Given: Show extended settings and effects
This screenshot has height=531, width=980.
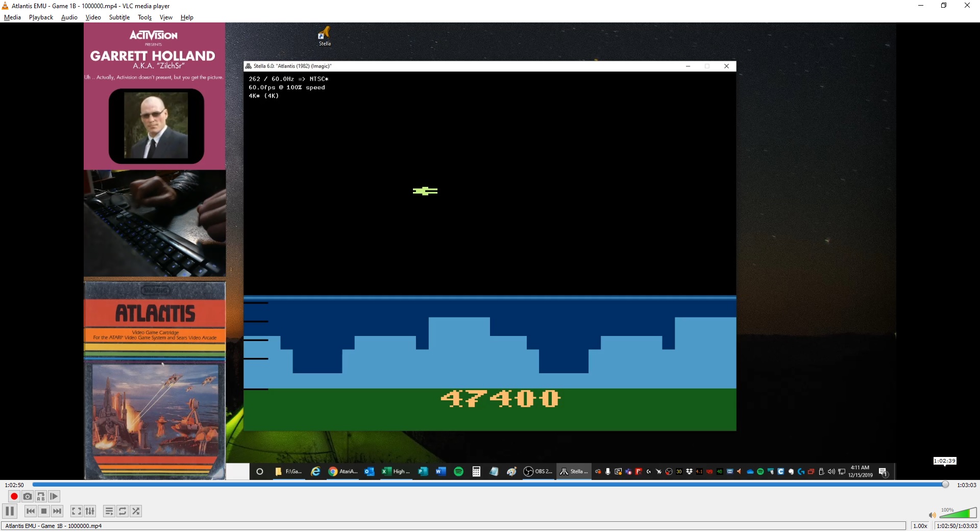Looking at the screenshot, I should pos(90,511).
